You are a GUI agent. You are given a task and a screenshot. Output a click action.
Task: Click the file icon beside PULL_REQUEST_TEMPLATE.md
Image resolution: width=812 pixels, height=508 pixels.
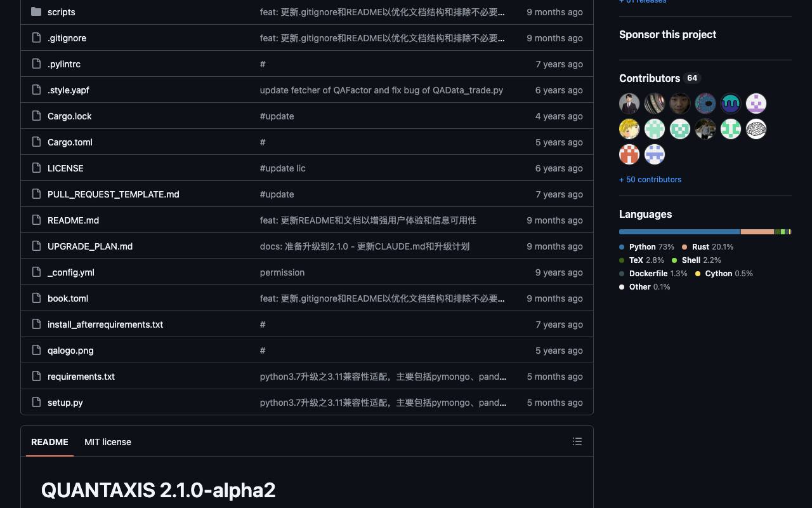pyautogui.click(x=36, y=194)
